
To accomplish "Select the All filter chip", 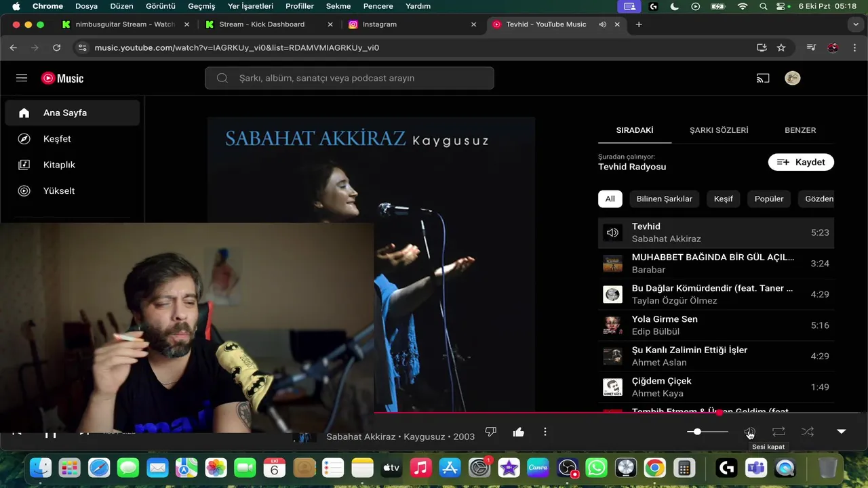I will point(610,199).
